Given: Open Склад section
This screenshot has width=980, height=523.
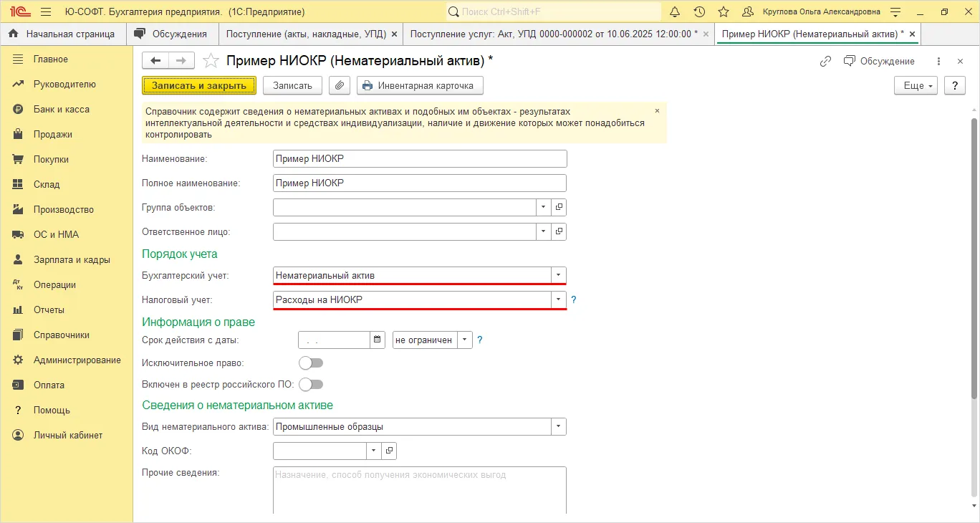Looking at the screenshot, I should click(47, 184).
